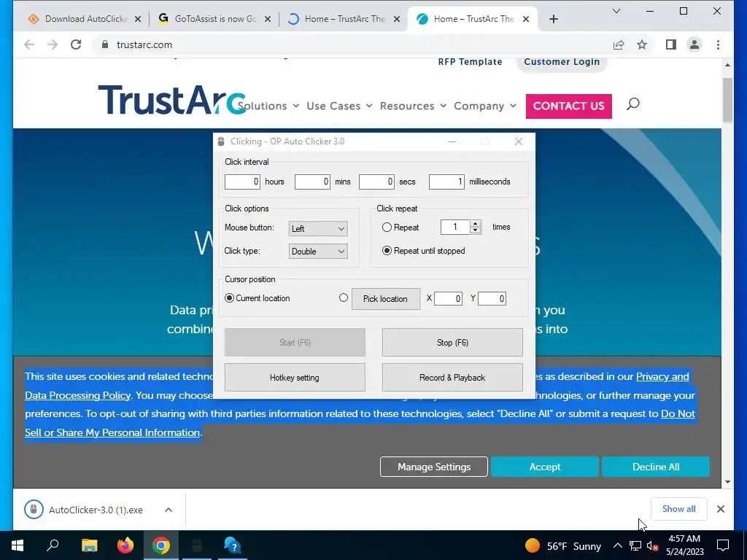Click the padlock site info icon
747x560 pixels.
pos(105,44)
